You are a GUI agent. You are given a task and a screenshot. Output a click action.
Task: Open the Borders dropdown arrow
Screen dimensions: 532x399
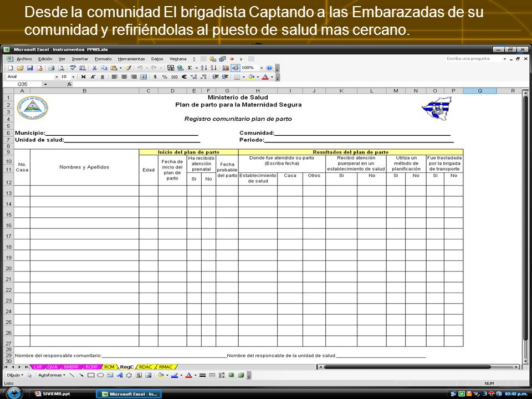[x=243, y=77]
